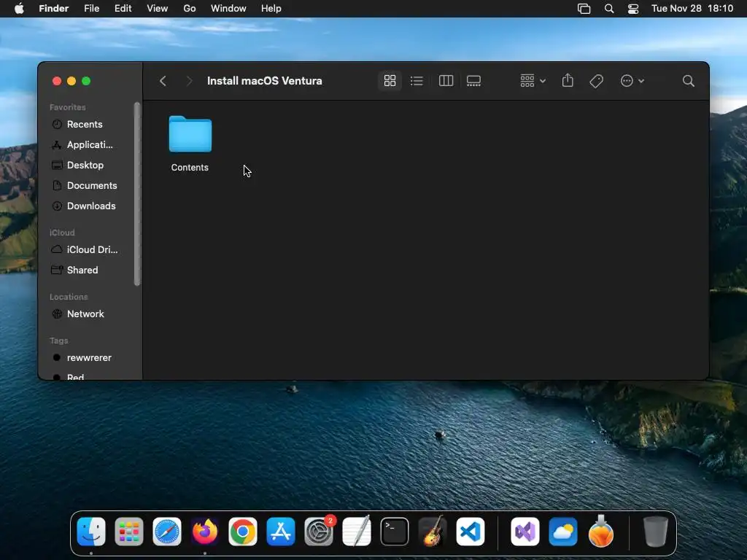
Task: Open the Apple menu
Action: tap(19, 9)
